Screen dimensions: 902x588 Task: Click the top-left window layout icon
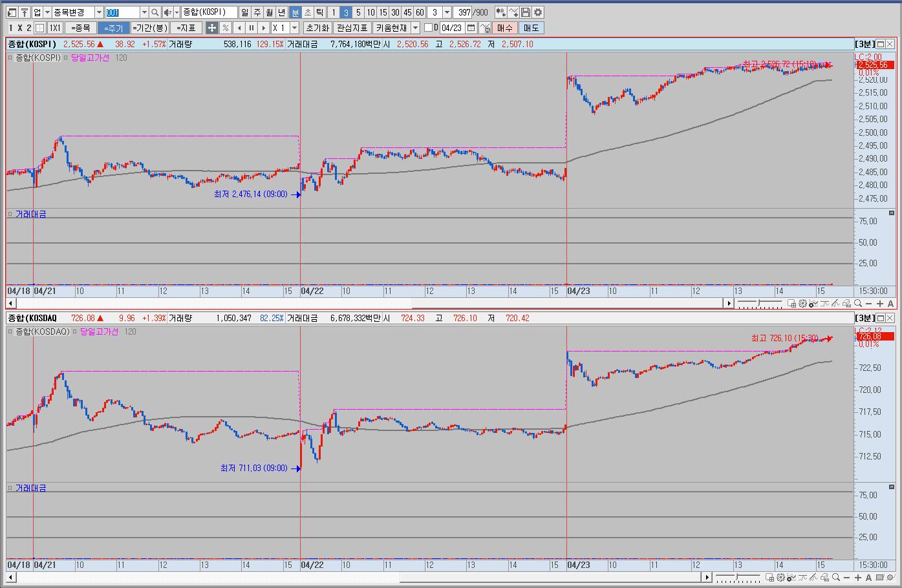tap(12, 12)
